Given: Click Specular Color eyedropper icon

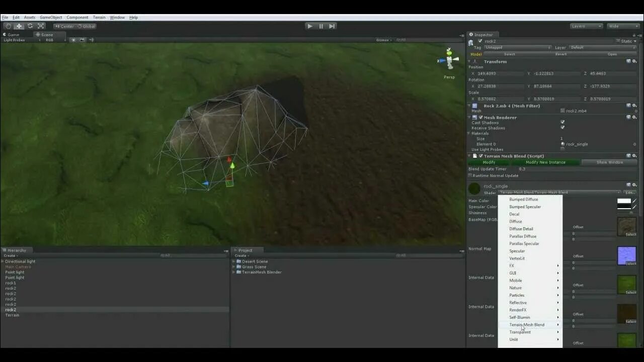Looking at the screenshot, I should click(x=634, y=207).
